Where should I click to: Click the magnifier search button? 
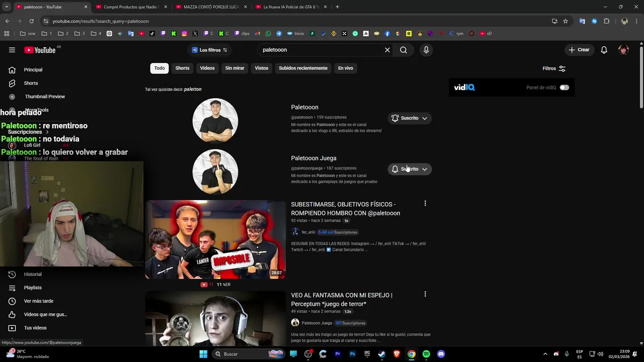click(x=404, y=50)
